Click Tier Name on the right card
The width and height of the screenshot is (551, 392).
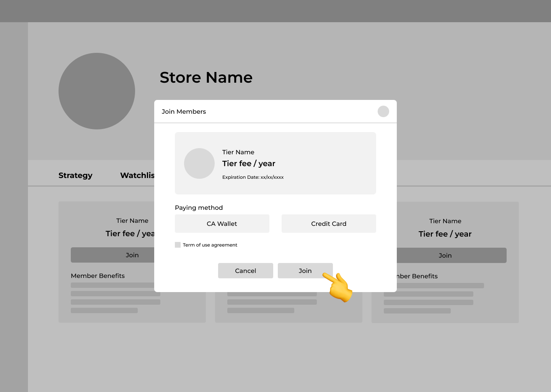pyautogui.click(x=445, y=221)
